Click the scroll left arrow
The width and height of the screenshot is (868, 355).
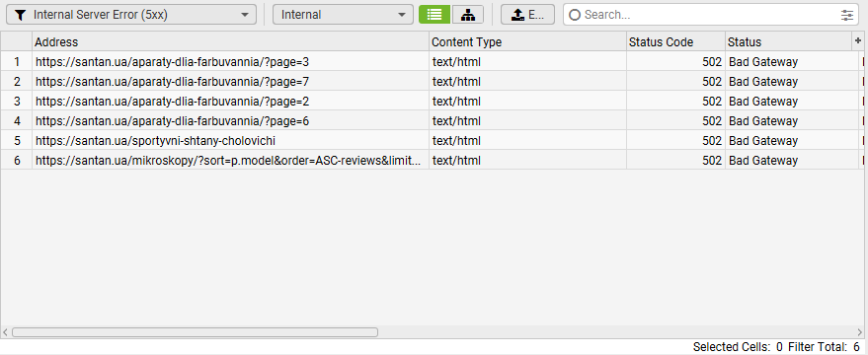click(x=6, y=332)
